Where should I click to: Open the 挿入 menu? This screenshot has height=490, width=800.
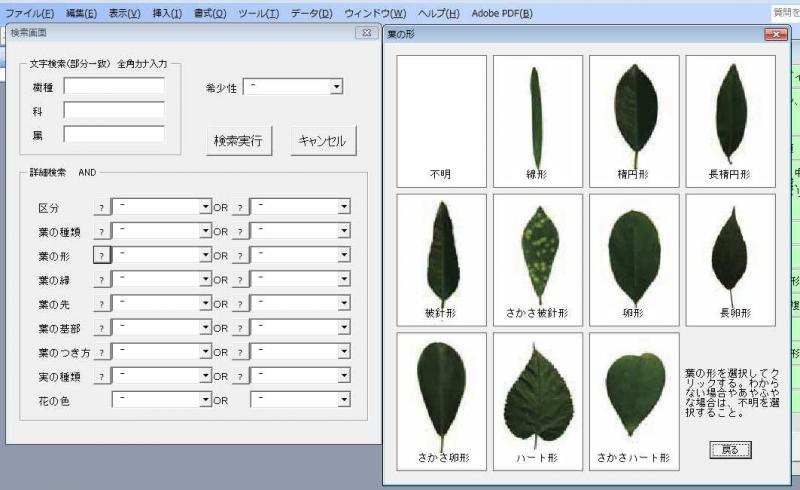point(167,13)
